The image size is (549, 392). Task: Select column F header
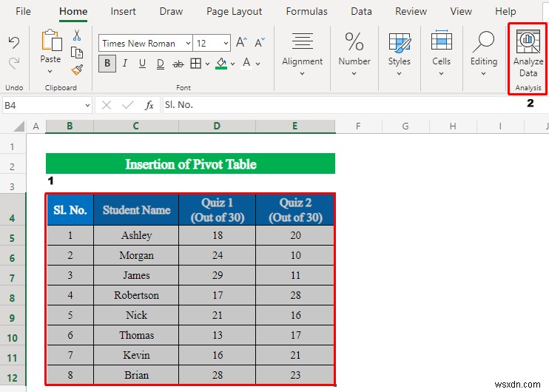click(x=358, y=126)
